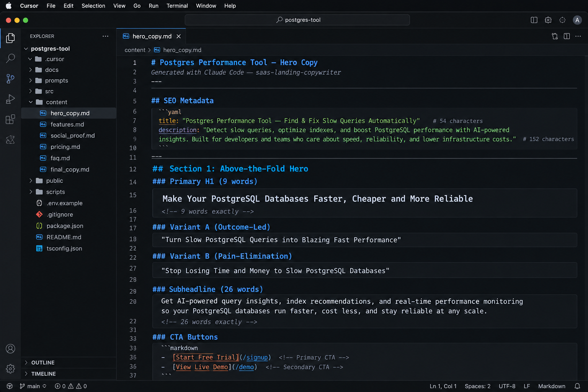Change language mode from Markdown
Image resolution: width=588 pixels, height=392 pixels.
click(552, 386)
